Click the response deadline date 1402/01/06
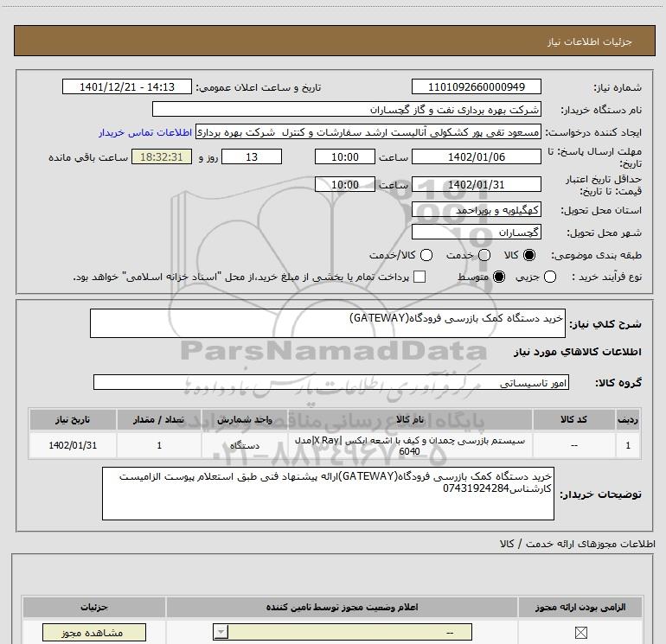 (x=476, y=157)
